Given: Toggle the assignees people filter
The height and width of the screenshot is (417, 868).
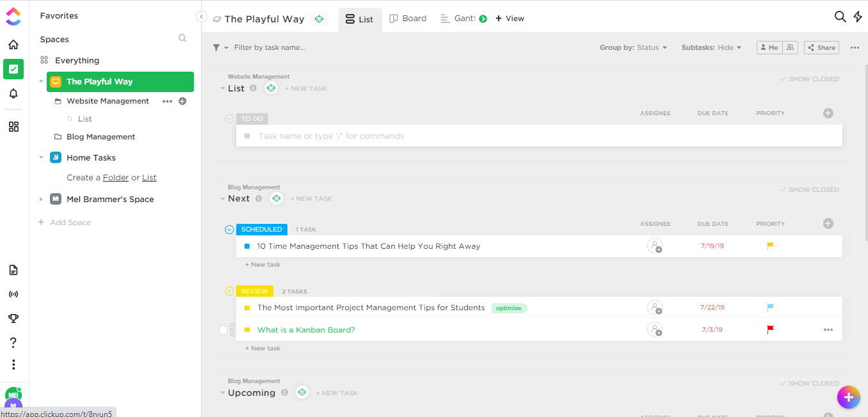Looking at the screenshot, I should coord(791,47).
